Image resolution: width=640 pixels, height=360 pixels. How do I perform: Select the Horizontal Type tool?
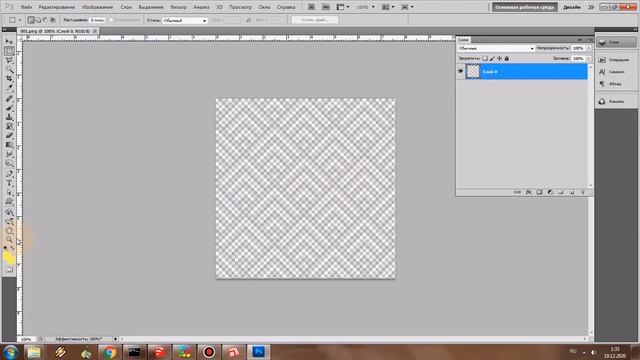tap(9, 183)
